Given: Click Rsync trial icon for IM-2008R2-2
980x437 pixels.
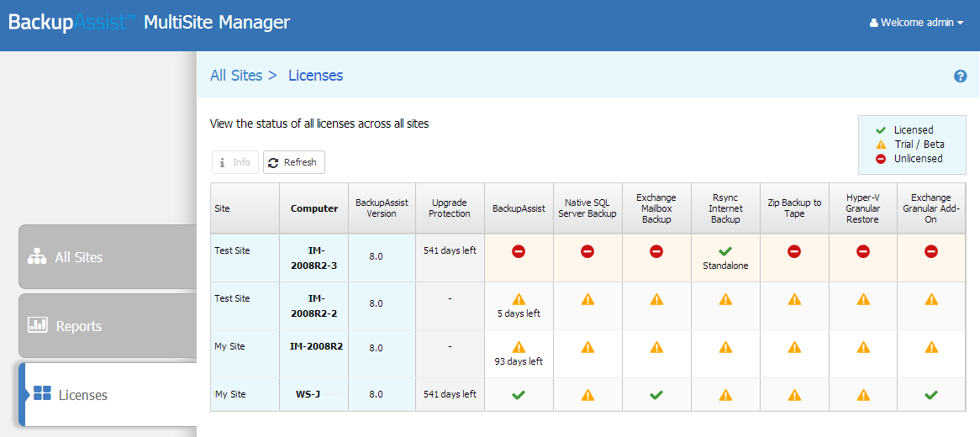Looking at the screenshot, I should (x=725, y=299).
